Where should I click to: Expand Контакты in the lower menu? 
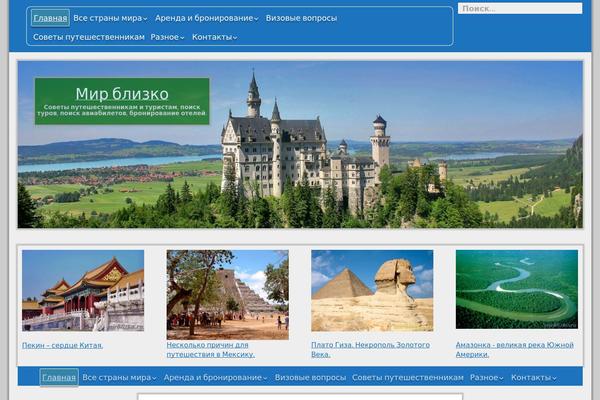point(534,377)
